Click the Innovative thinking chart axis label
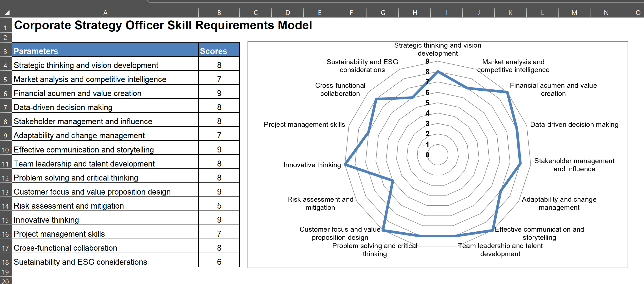The image size is (644, 284). click(x=312, y=165)
